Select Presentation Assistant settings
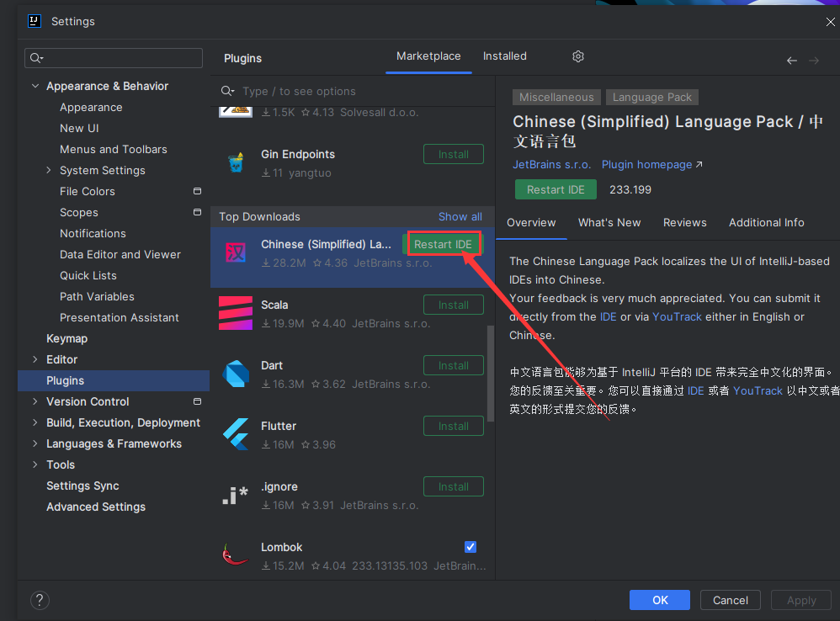 click(x=119, y=317)
